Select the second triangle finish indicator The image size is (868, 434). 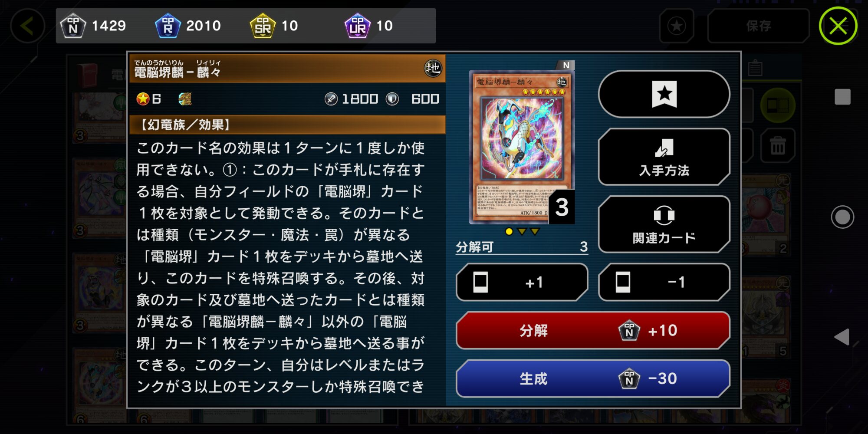pos(535,232)
